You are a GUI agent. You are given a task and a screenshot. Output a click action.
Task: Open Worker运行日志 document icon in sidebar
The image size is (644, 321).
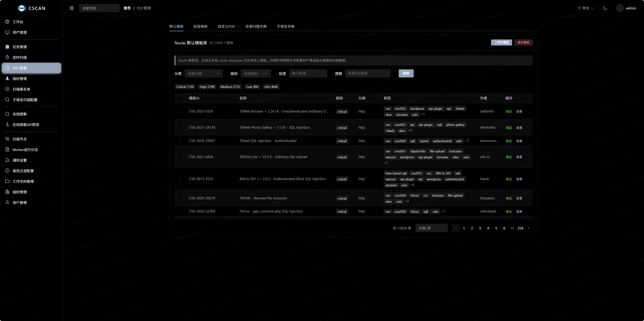(x=7, y=149)
